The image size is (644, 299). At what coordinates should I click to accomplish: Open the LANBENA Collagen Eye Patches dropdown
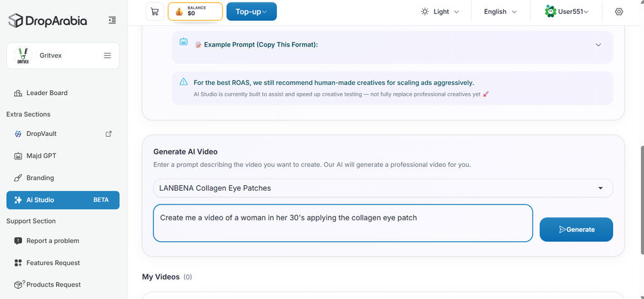click(383, 188)
